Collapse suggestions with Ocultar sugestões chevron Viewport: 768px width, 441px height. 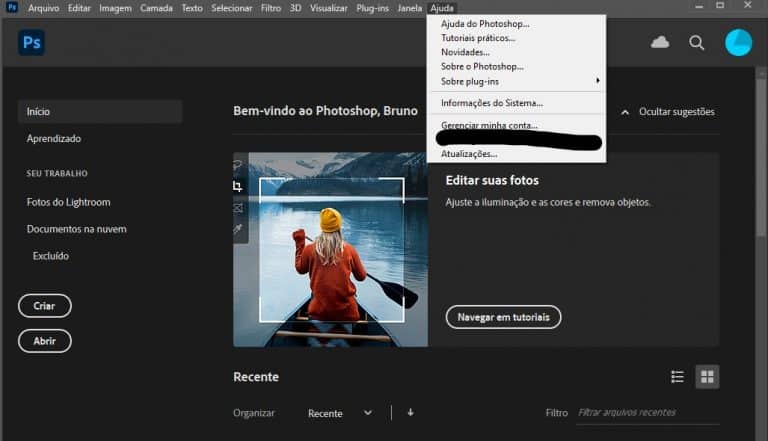pyautogui.click(x=625, y=112)
